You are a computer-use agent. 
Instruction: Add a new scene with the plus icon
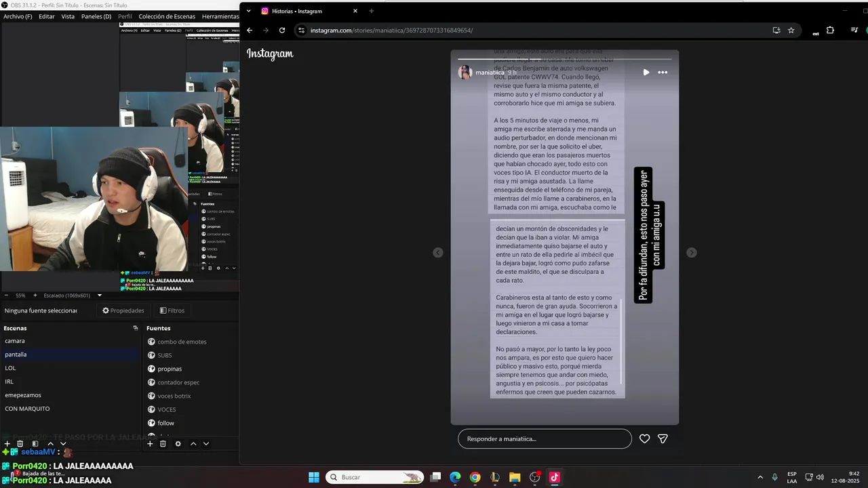pos(7,444)
